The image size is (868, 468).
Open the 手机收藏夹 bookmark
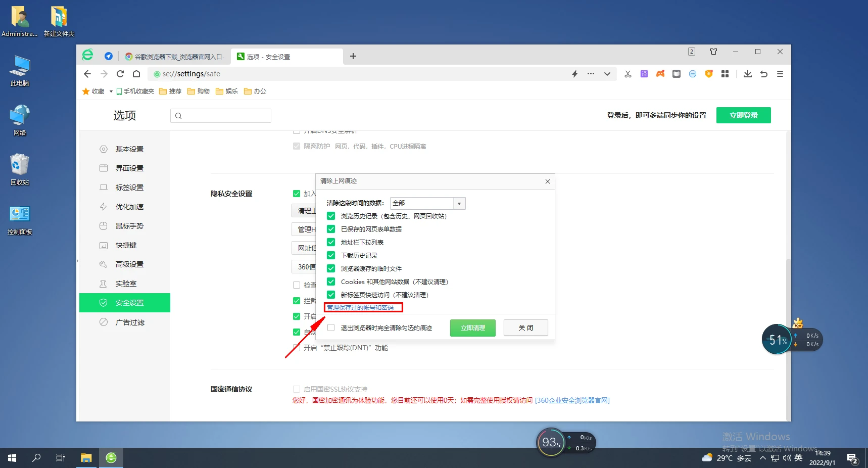(135, 91)
